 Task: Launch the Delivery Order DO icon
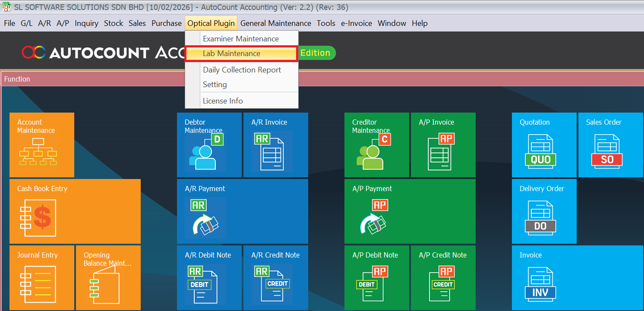click(x=540, y=218)
